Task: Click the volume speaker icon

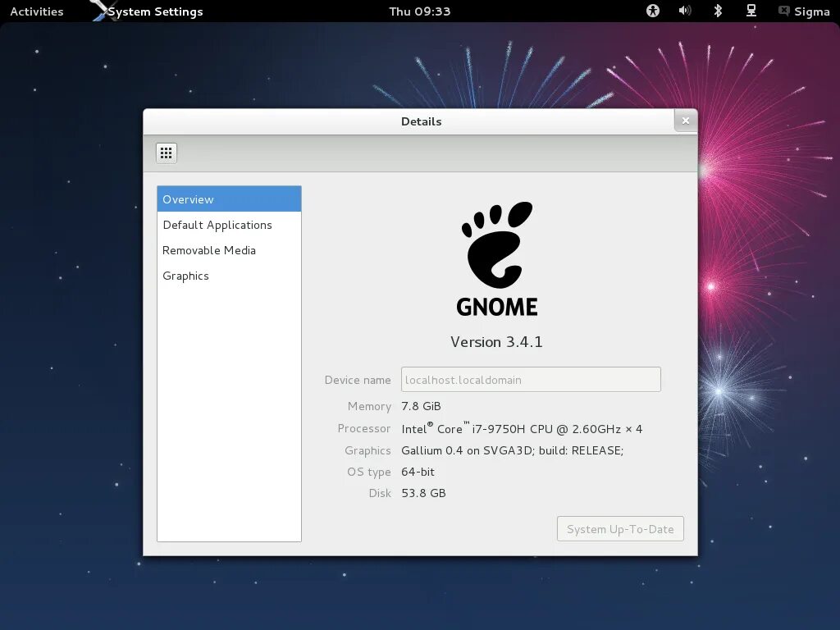Action: 685,11
